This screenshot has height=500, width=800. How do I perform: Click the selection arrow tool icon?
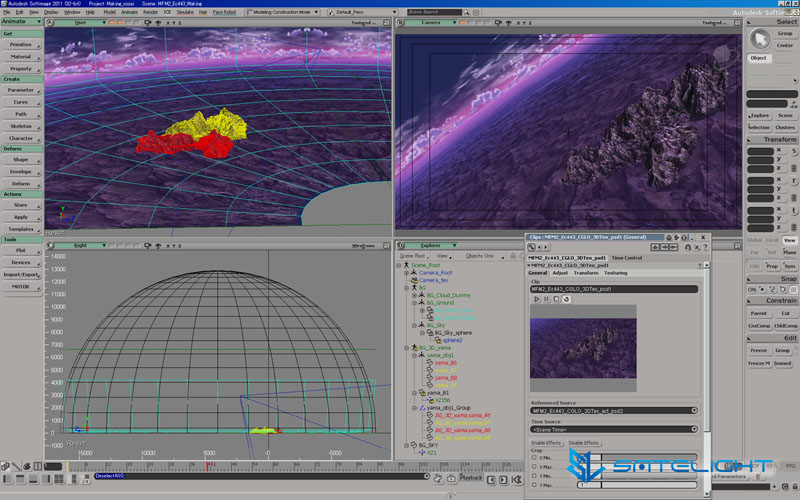(761, 40)
